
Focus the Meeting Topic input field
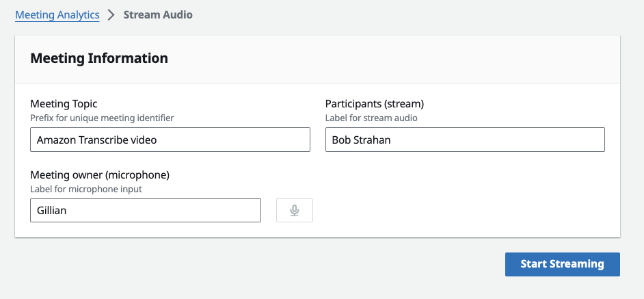[170, 140]
